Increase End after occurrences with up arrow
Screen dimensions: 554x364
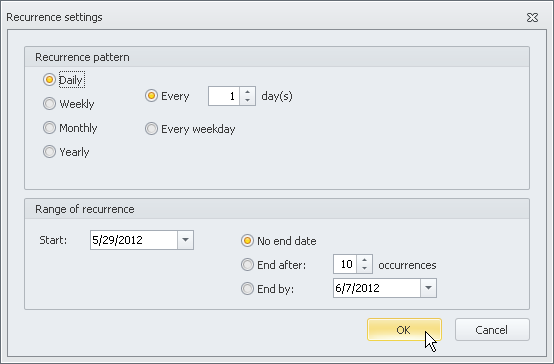click(x=364, y=260)
